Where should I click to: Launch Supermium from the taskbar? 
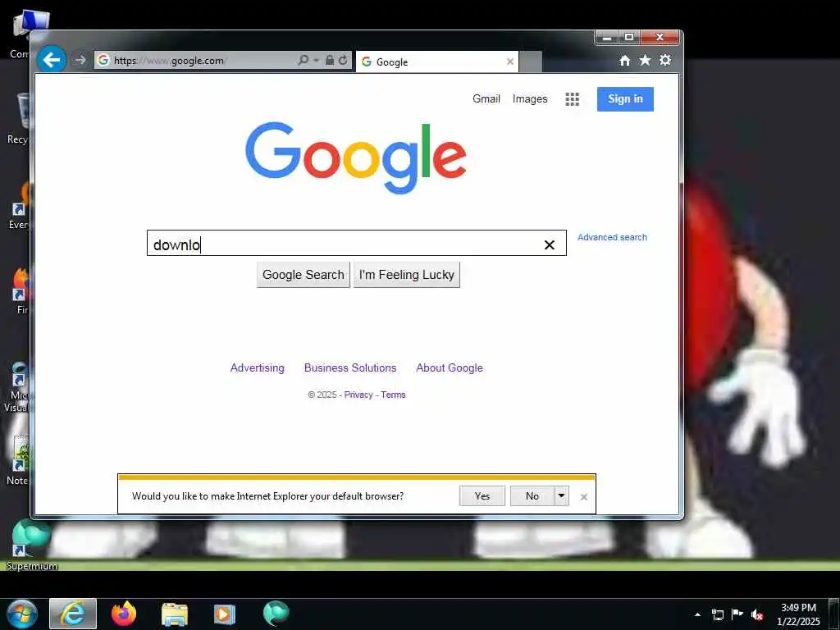pos(276,614)
